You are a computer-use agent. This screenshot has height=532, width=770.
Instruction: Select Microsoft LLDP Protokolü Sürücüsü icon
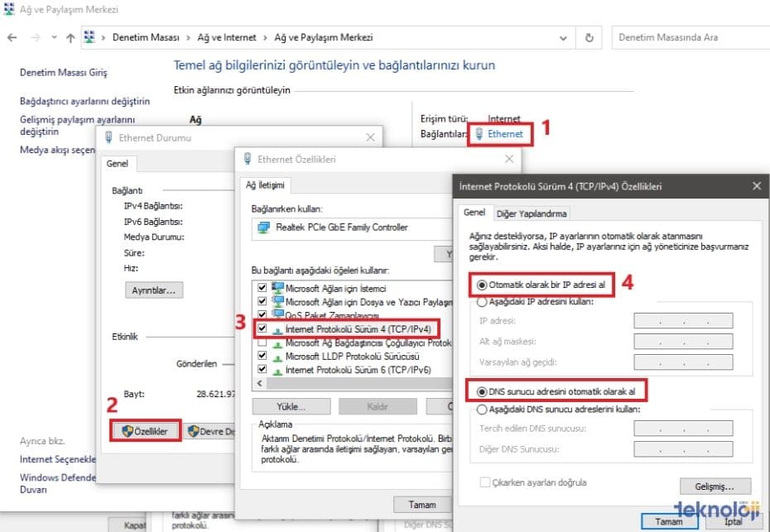[277, 357]
